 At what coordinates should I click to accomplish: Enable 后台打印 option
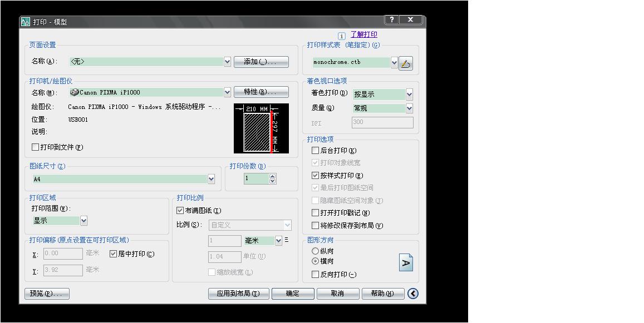coord(316,151)
